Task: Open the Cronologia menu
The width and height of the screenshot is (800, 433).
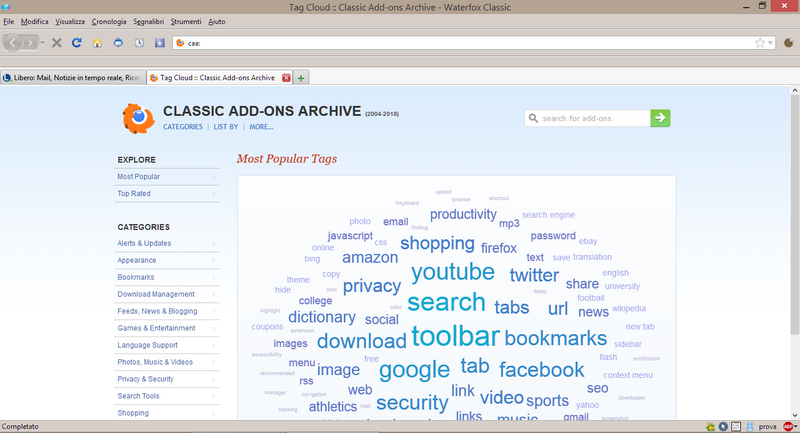Action: pyautogui.click(x=109, y=21)
